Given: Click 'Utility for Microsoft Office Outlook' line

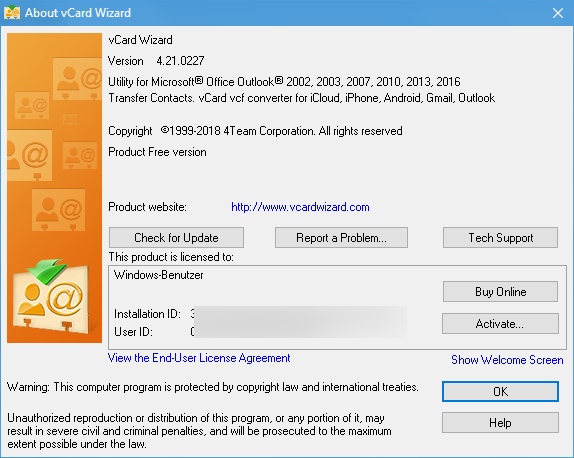Looking at the screenshot, I should click(x=284, y=81).
